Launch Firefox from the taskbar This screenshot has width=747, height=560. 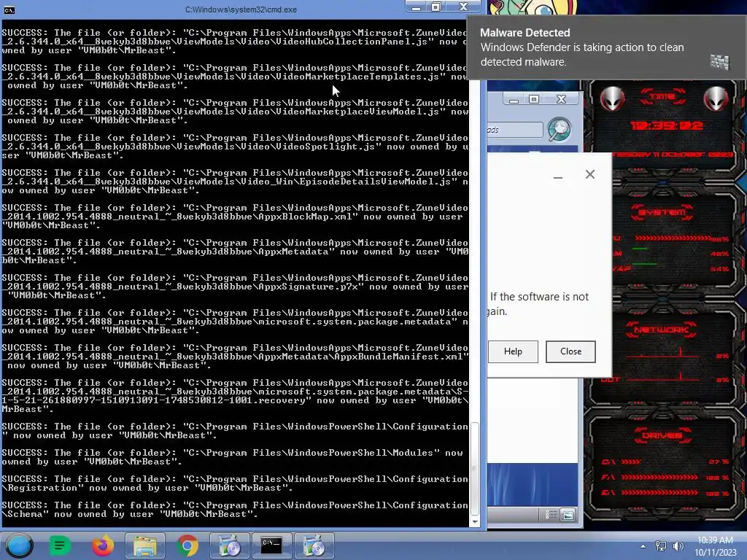[x=102, y=545]
